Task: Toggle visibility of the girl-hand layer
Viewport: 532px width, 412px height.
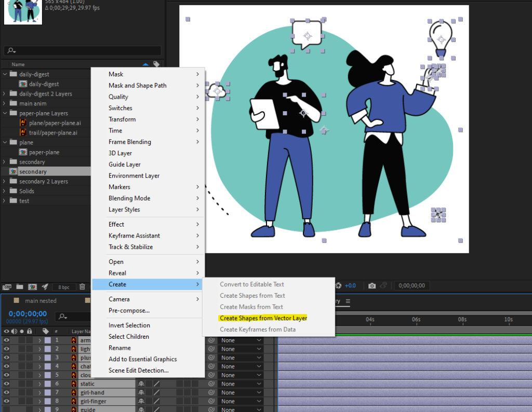Action: tap(7, 393)
